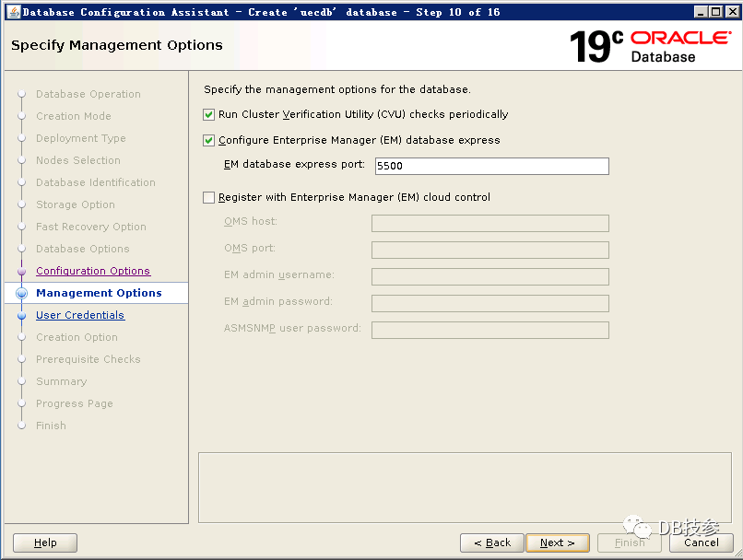Maximize the Database Configuration Assistant window
Viewport: 743px width, 560px height.
coord(715,12)
